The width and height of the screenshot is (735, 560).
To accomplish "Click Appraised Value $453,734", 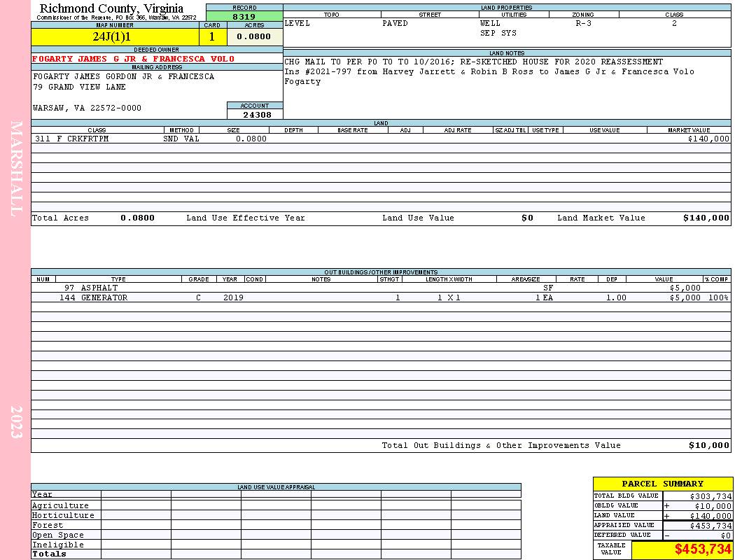I will 710,526.
